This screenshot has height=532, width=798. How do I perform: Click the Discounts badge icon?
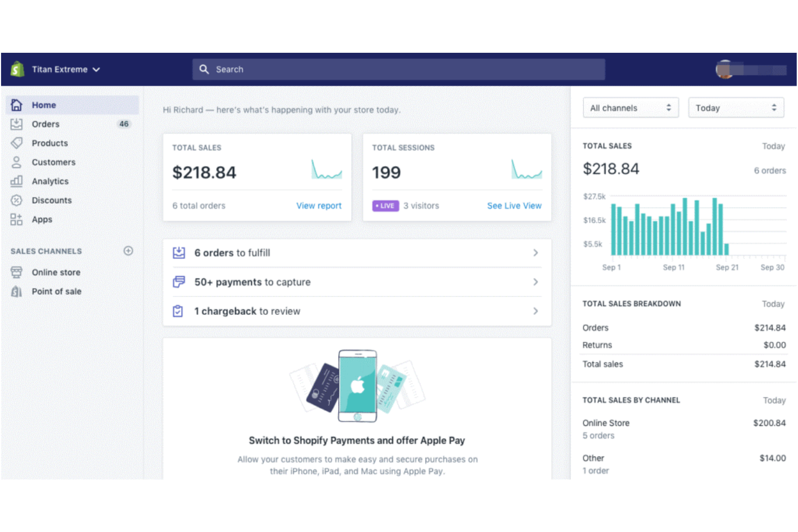click(17, 200)
